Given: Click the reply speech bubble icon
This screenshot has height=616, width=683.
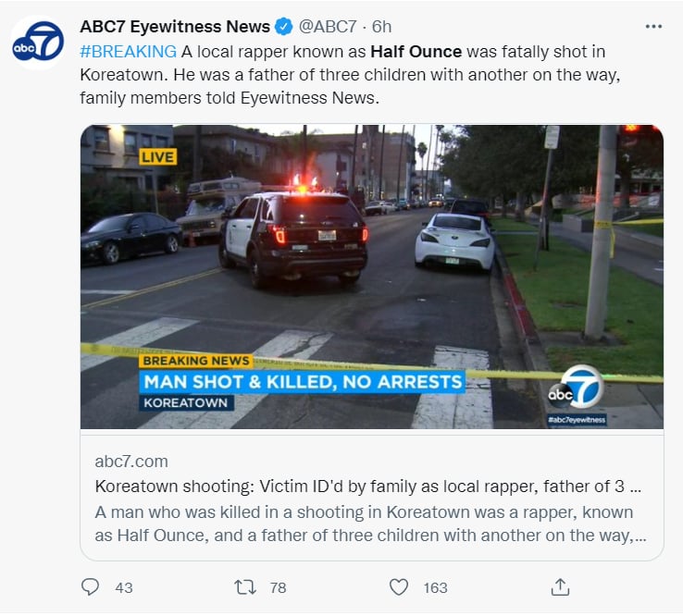Looking at the screenshot, I should [90, 587].
